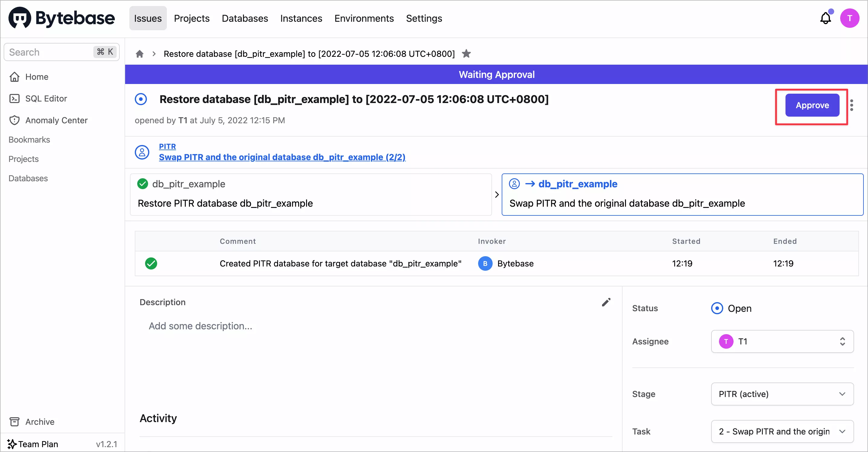Click the T avatar in Assignee field

pyautogui.click(x=726, y=341)
